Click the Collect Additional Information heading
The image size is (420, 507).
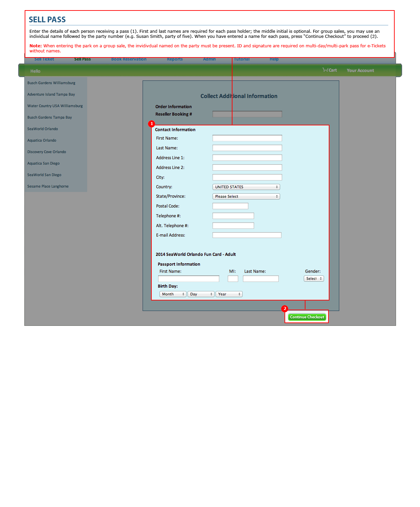coord(239,96)
